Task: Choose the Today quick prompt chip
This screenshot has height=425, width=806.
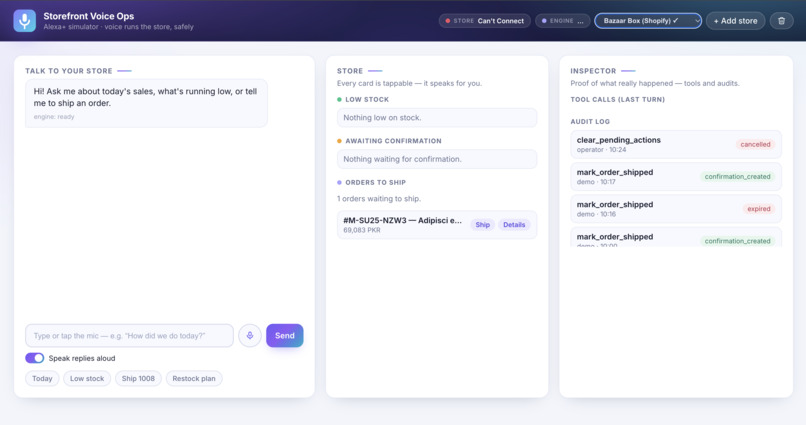Action: 42,379
